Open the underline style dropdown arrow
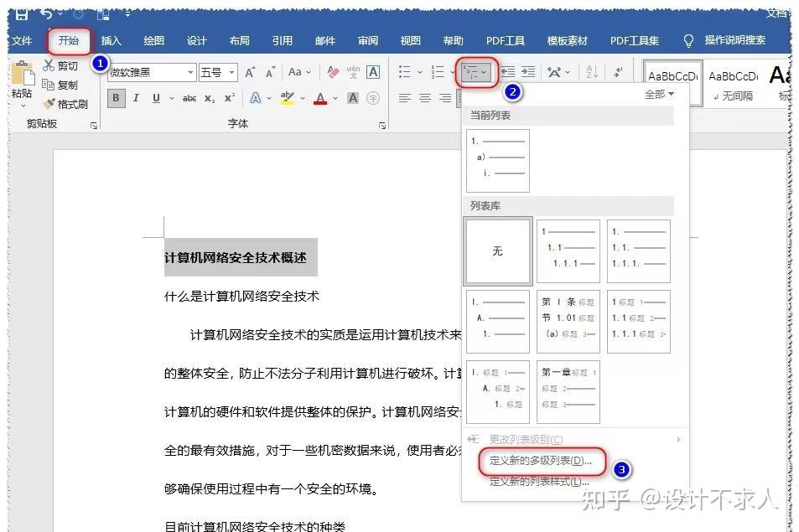 [172, 98]
